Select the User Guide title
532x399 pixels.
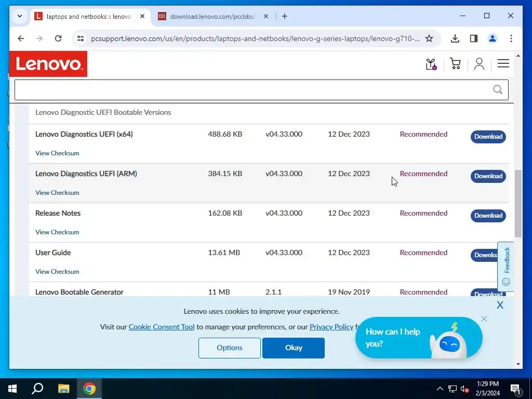pos(53,252)
